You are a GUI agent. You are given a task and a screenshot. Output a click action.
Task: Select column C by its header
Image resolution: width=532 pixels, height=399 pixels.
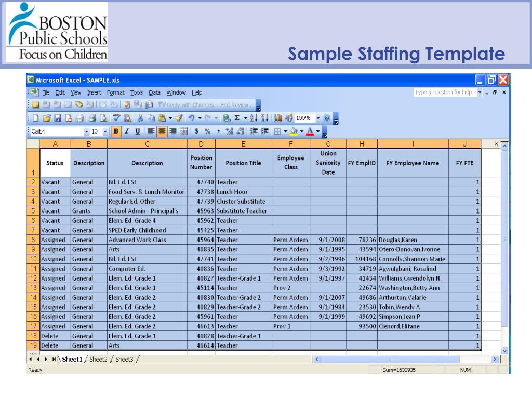pyautogui.click(x=147, y=144)
